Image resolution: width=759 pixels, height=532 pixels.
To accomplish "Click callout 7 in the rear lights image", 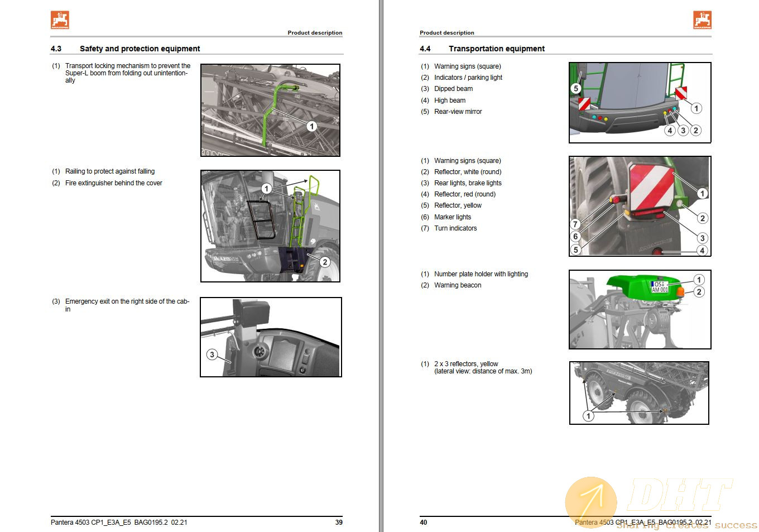I will [x=575, y=224].
